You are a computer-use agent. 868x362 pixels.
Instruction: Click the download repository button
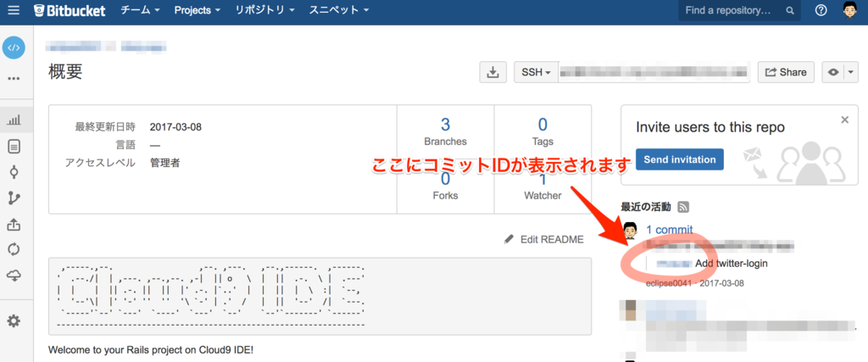click(492, 73)
